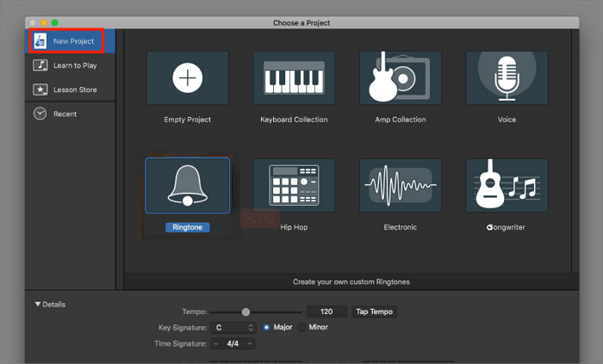Select the Empty Project template icon

tap(188, 78)
